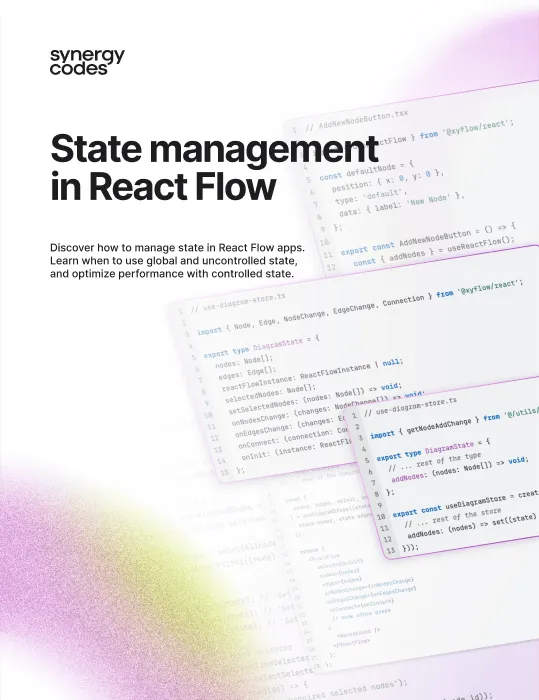Image resolution: width=539 pixels, height=700 pixels.
Task: Click the "data: { label: 'New Node' }," line
Action: 401,204
